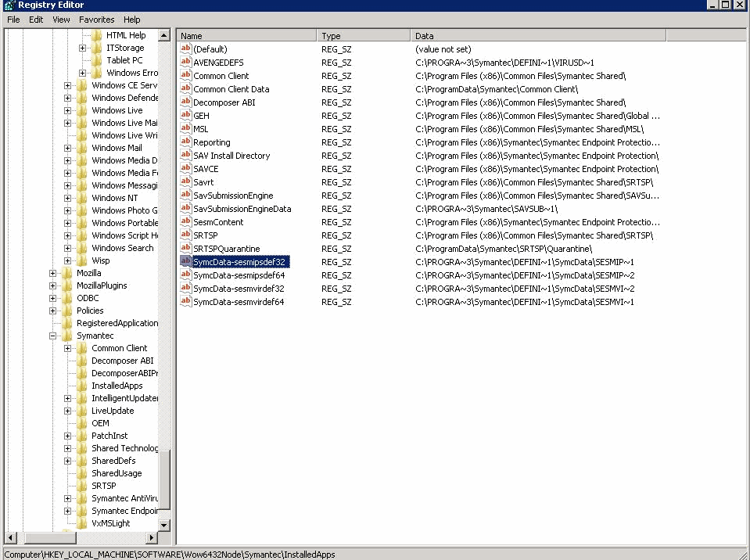Viewport: 750px width, 560px height.
Task: Click the ab icon of SymcData-sesmvirdef64
Action: [x=185, y=302]
